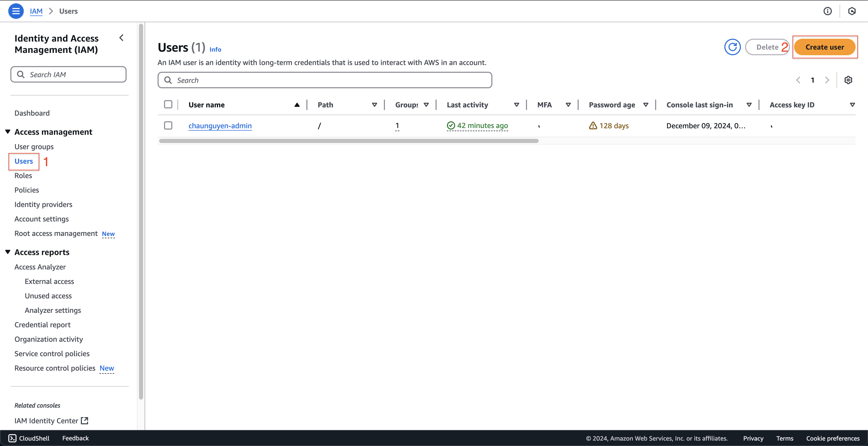This screenshot has height=446, width=868.
Task: Open IAM Identity Center external link
Action: pyautogui.click(x=51, y=421)
